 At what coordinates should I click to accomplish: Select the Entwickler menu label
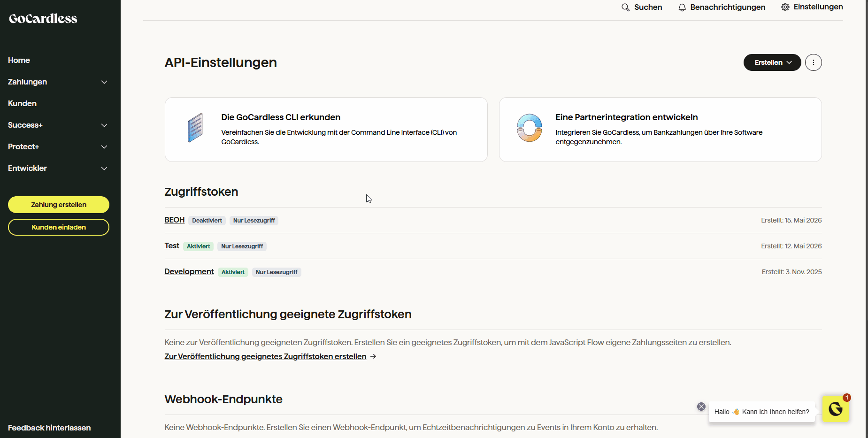tap(27, 168)
